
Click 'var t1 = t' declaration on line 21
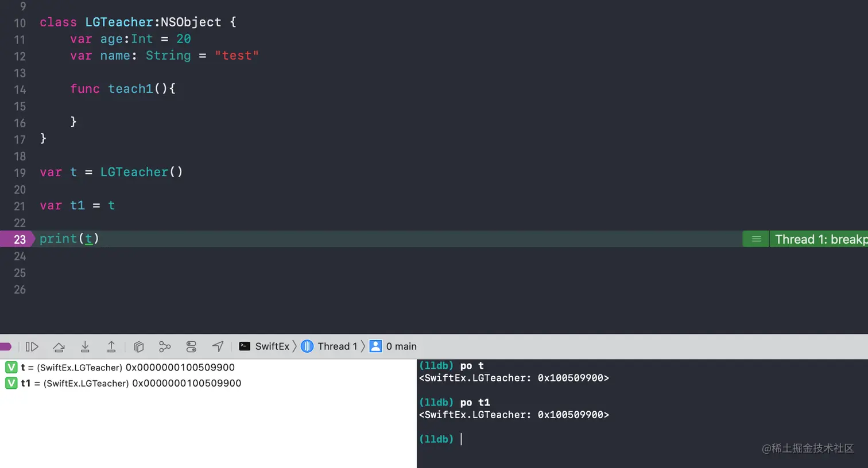pos(77,205)
